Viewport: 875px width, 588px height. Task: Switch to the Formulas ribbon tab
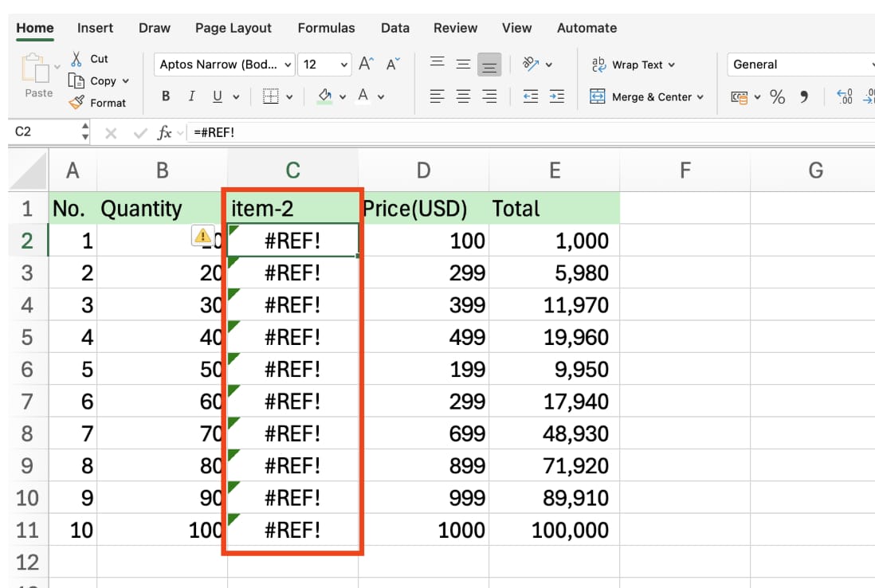(326, 28)
